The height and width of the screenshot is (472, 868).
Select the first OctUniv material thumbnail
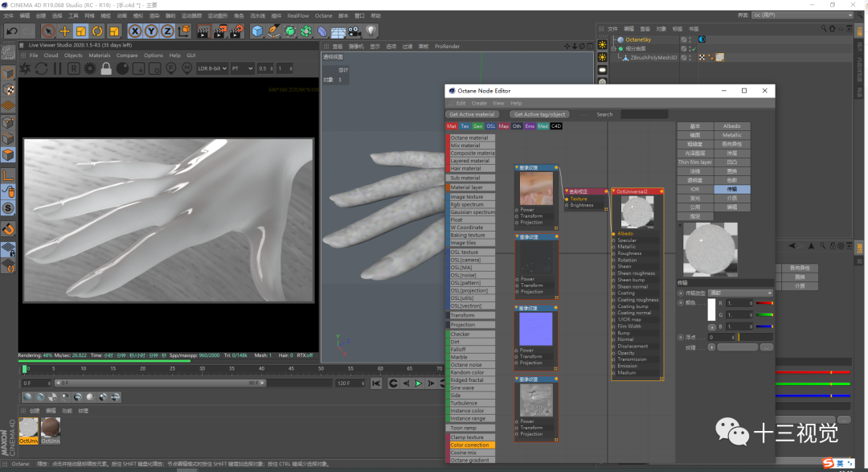coord(29,430)
